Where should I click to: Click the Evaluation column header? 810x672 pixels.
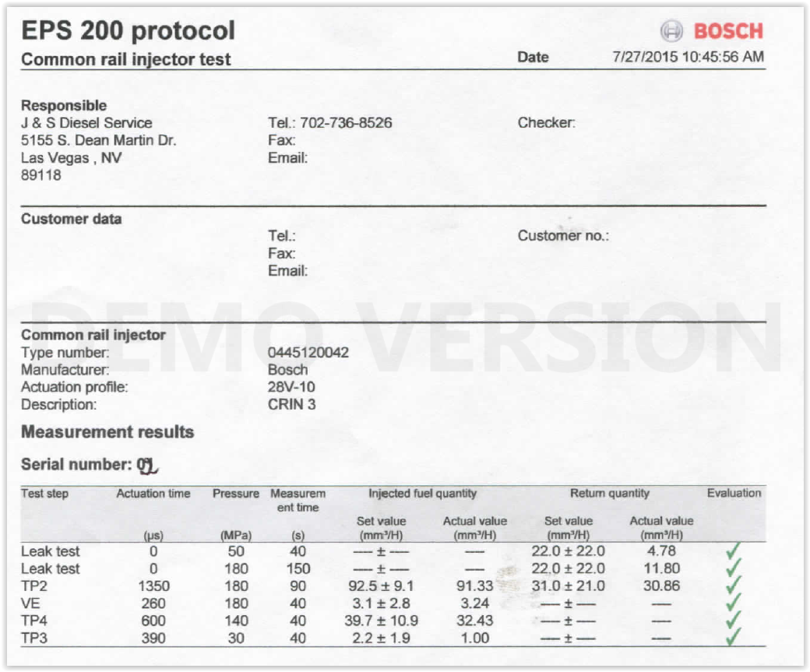(734, 493)
